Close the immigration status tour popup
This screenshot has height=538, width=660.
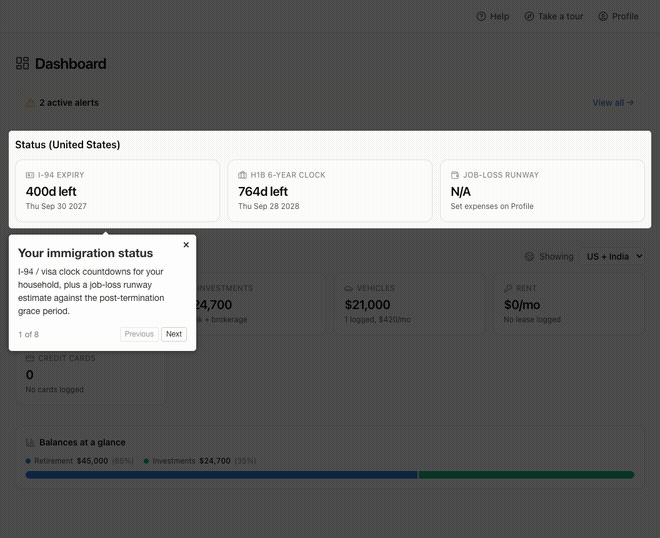point(186,245)
